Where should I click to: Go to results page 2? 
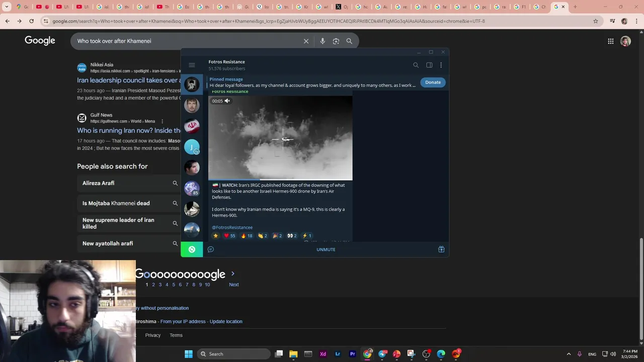153,285
